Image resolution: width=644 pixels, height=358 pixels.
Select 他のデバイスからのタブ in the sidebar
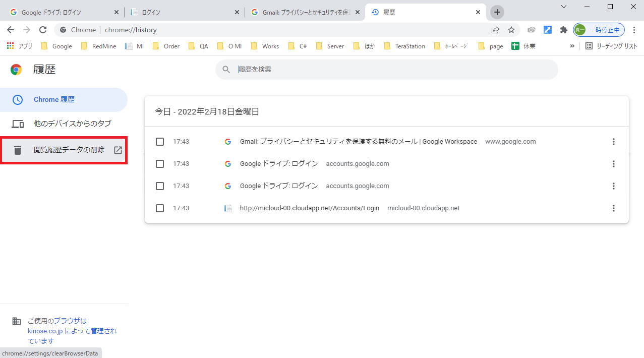tap(72, 124)
